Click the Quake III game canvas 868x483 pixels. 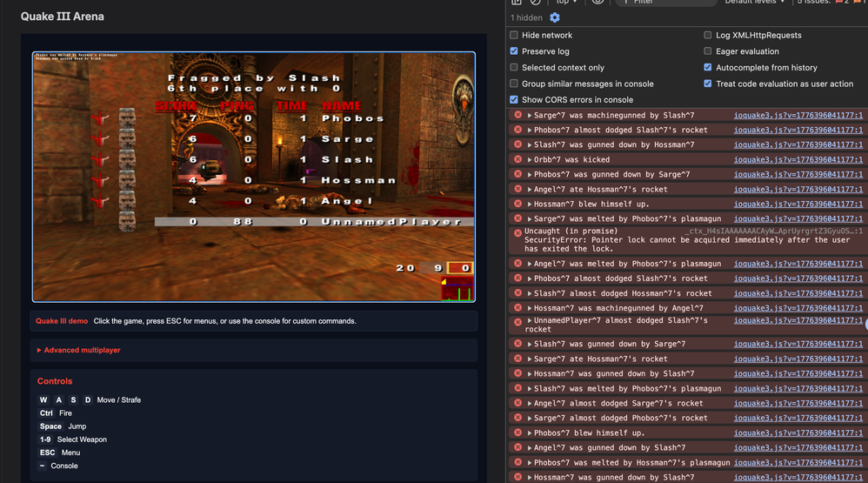pyautogui.click(x=254, y=177)
